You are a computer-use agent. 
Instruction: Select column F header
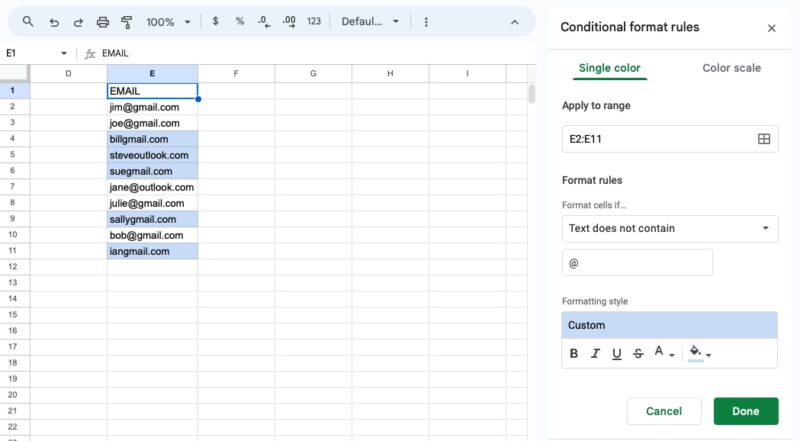[236, 74]
